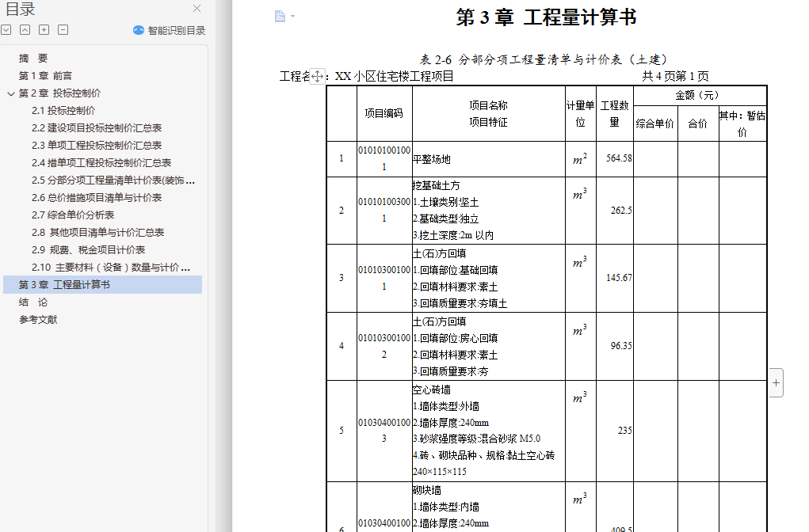Open section 2.6 总价措施项目清单与计价表
This screenshot has height=532, width=809.
coord(97,197)
